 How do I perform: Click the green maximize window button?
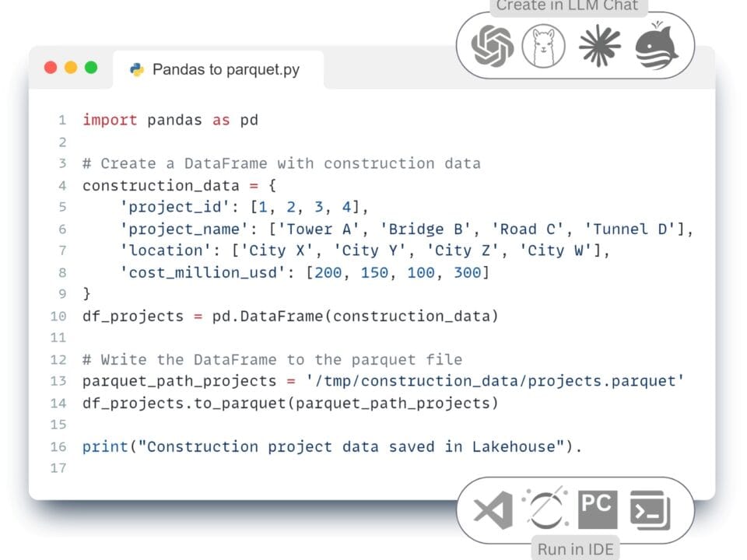[91, 68]
